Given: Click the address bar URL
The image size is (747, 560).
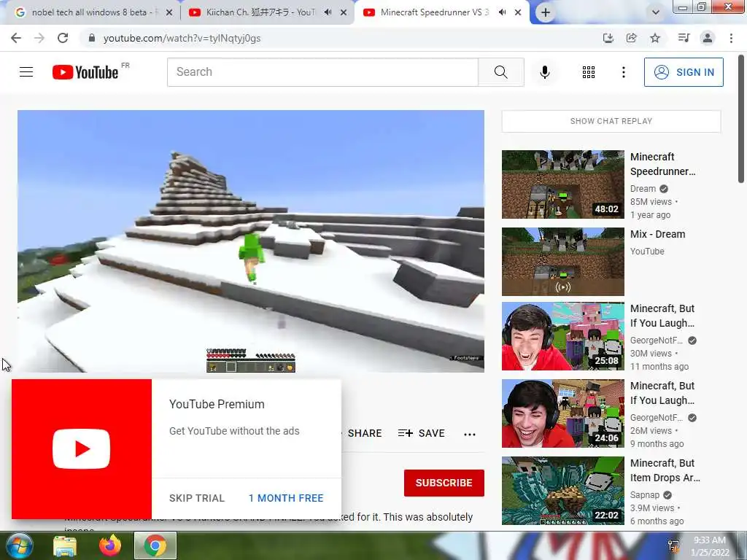Looking at the screenshot, I should pos(182,38).
